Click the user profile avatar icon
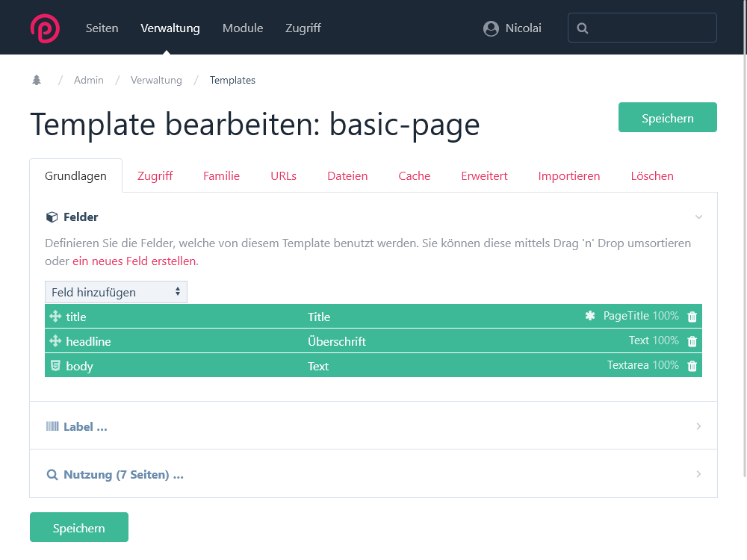 tap(491, 28)
